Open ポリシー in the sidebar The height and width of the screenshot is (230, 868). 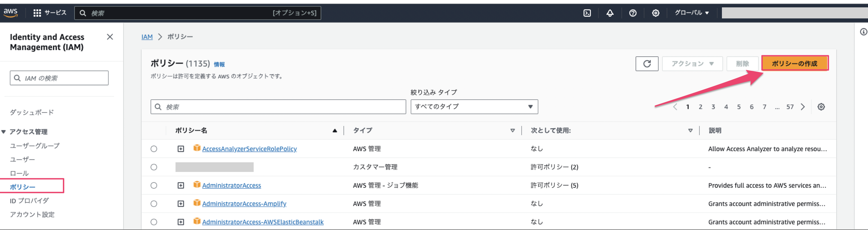[23, 187]
